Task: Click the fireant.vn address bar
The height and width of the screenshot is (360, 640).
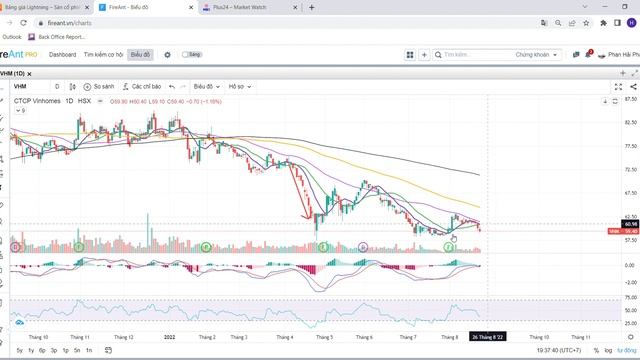Action: tap(286, 23)
